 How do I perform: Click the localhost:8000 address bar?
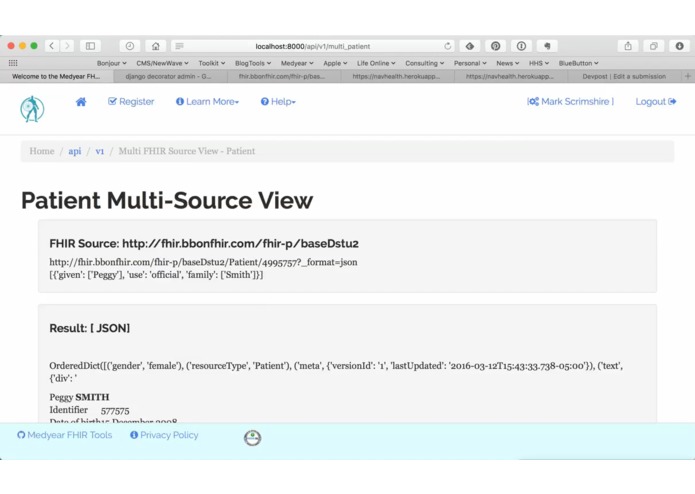313,46
